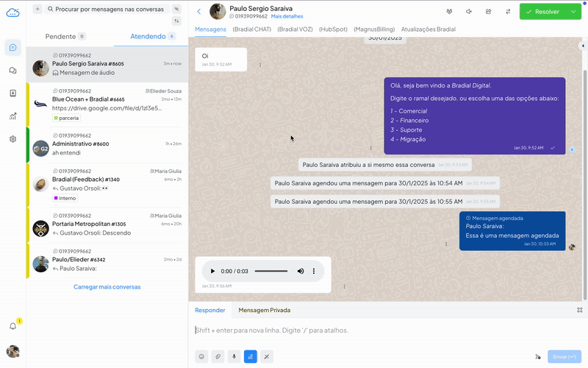
Task: Open the emoji picker in the reply box
Action: click(x=201, y=356)
